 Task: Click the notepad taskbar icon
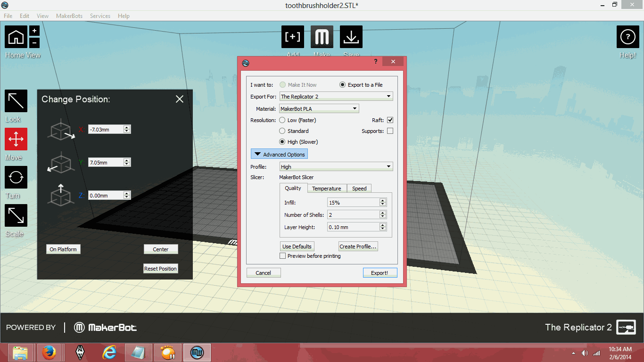139,353
